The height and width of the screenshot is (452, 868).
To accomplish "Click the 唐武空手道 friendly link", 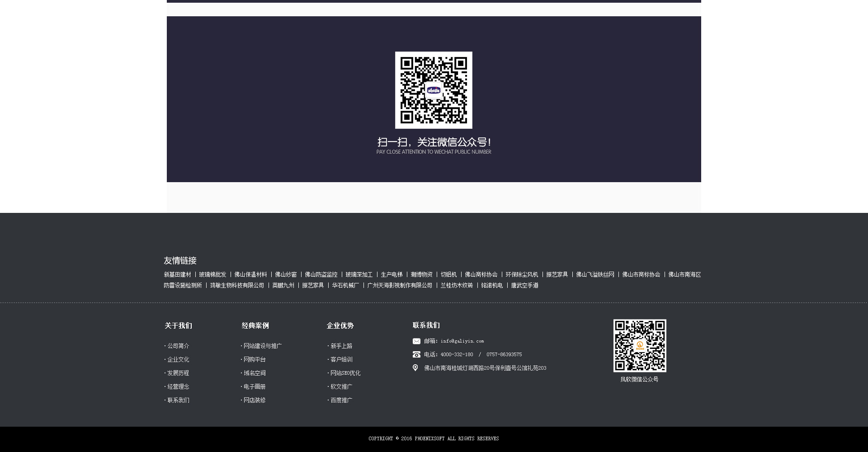I will [x=524, y=286].
